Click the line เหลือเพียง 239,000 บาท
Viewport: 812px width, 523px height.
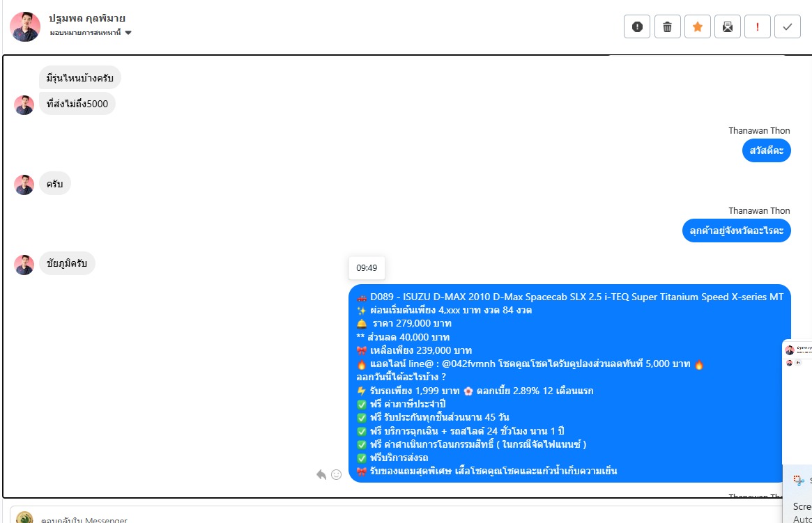pyautogui.click(x=414, y=350)
